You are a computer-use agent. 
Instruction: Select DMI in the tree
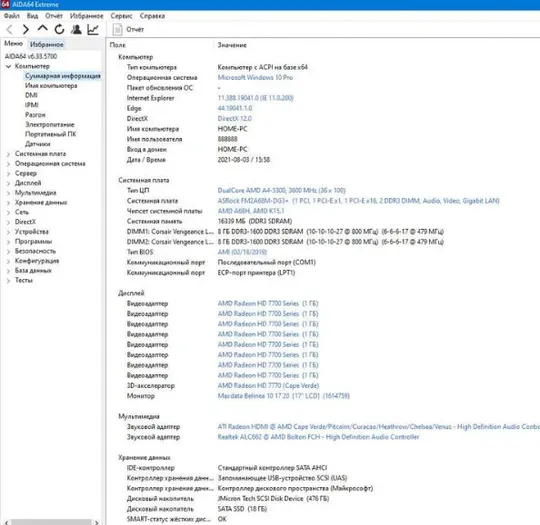31,95
